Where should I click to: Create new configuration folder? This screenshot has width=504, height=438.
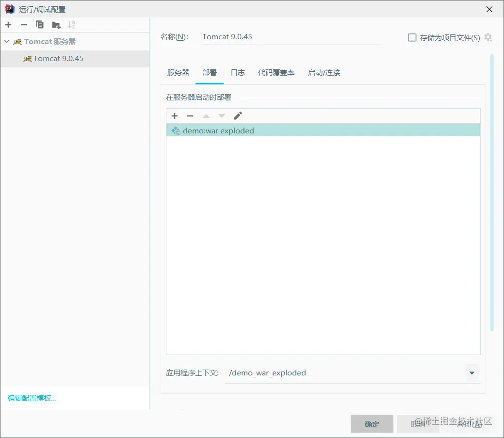56,25
